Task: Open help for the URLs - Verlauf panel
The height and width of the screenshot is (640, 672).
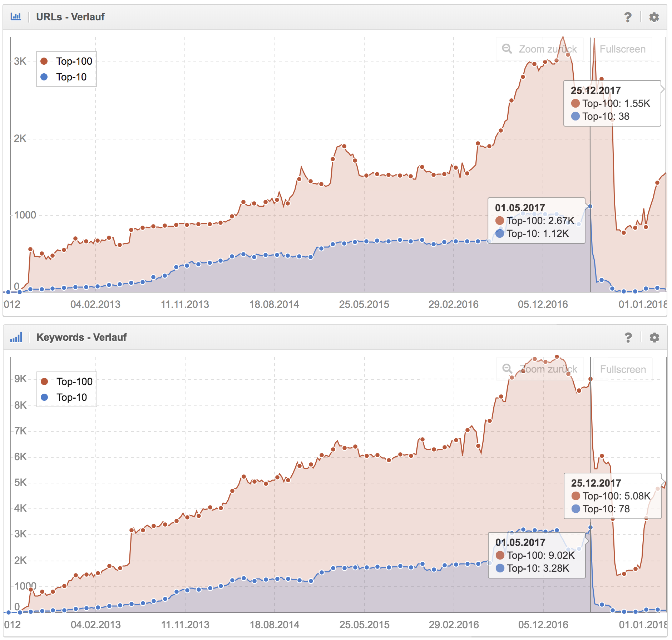Action: coord(628,17)
